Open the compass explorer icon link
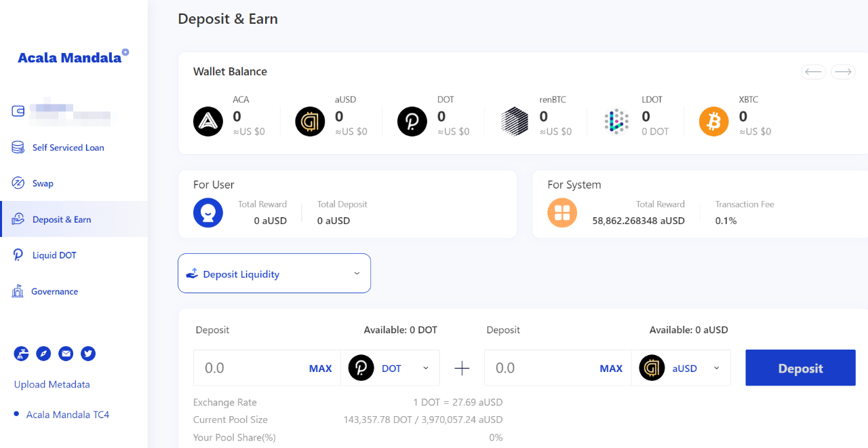This screenshot has width=868, height=448. 43,353
